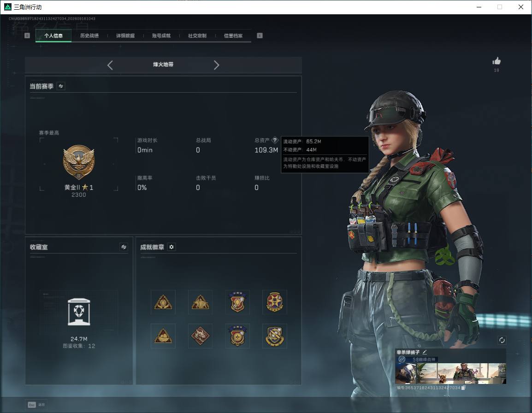Go to the 账号成就 tab

coord(161,35)
